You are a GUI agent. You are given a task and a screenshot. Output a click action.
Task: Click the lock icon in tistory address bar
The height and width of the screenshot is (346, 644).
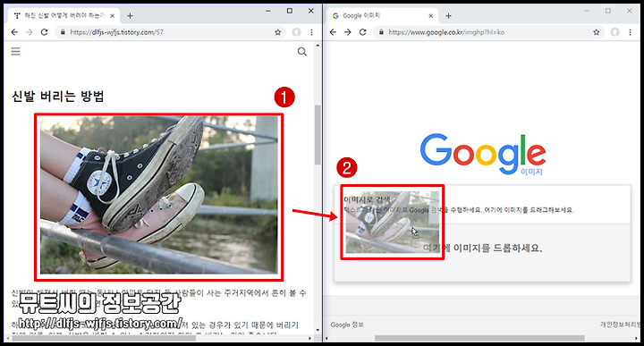(63, 32)
